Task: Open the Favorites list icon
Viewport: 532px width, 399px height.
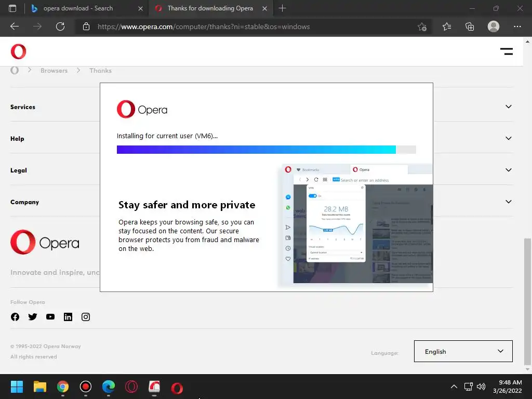Action: coord(446,26)
